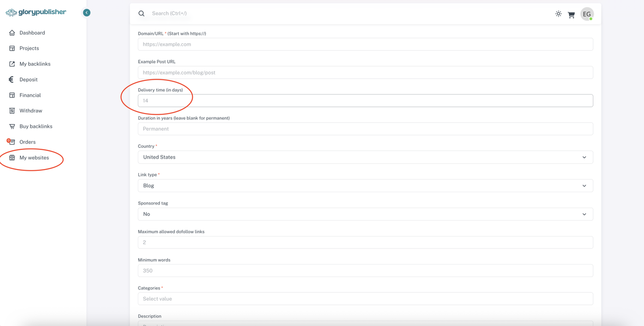
Task: Go to Deposit page
Action: (29, 80)
